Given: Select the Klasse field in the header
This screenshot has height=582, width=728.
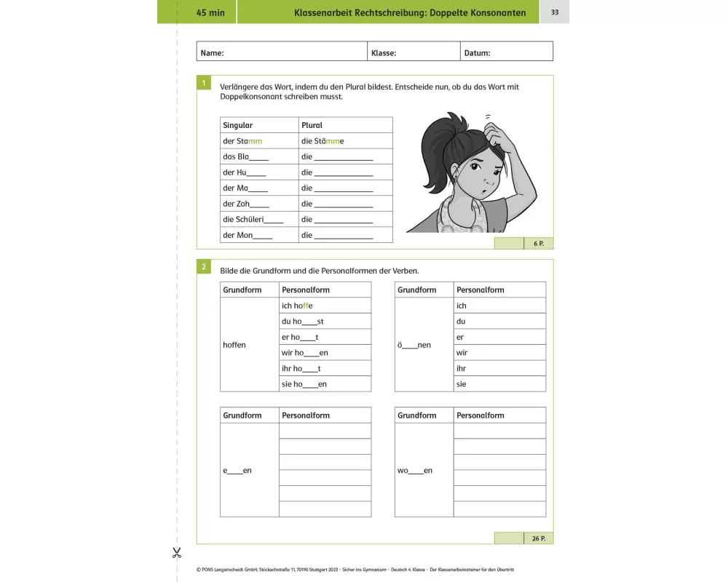Looking at the screenshot, I should point(414,52).
